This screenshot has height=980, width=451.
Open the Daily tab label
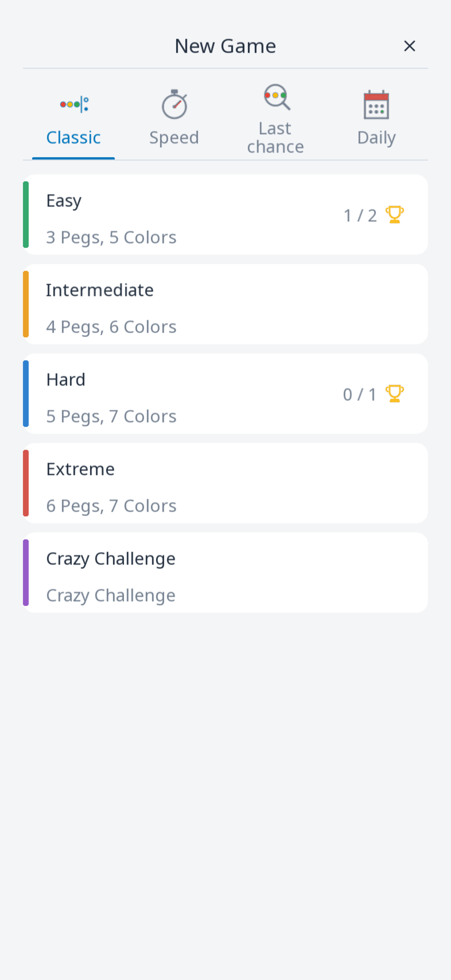(x=377, y=138)
